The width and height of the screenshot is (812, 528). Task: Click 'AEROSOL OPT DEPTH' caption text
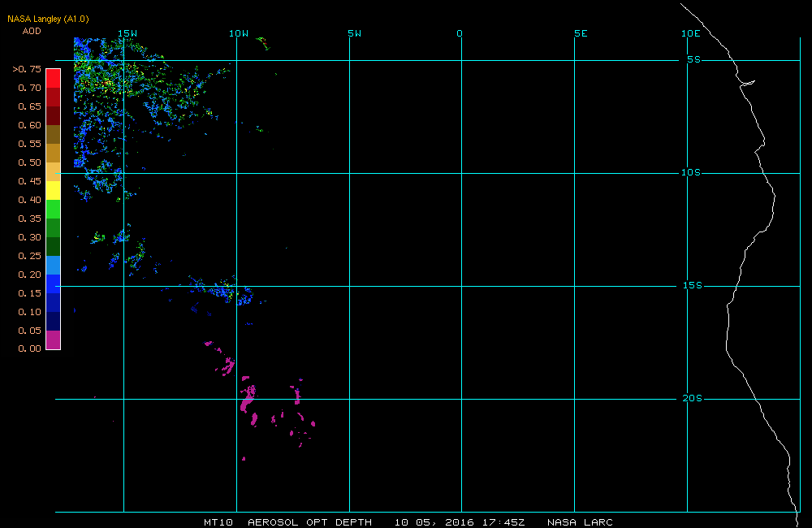click(309, 522)
